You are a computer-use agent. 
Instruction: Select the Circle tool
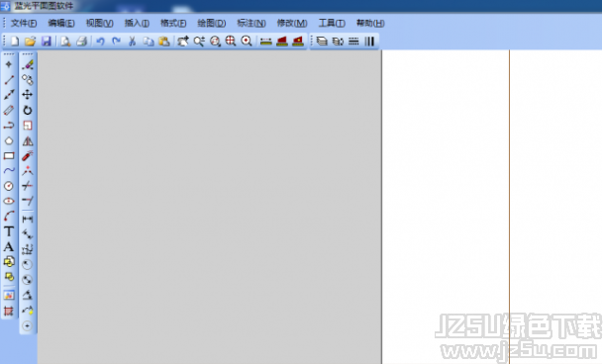(9, 186)
